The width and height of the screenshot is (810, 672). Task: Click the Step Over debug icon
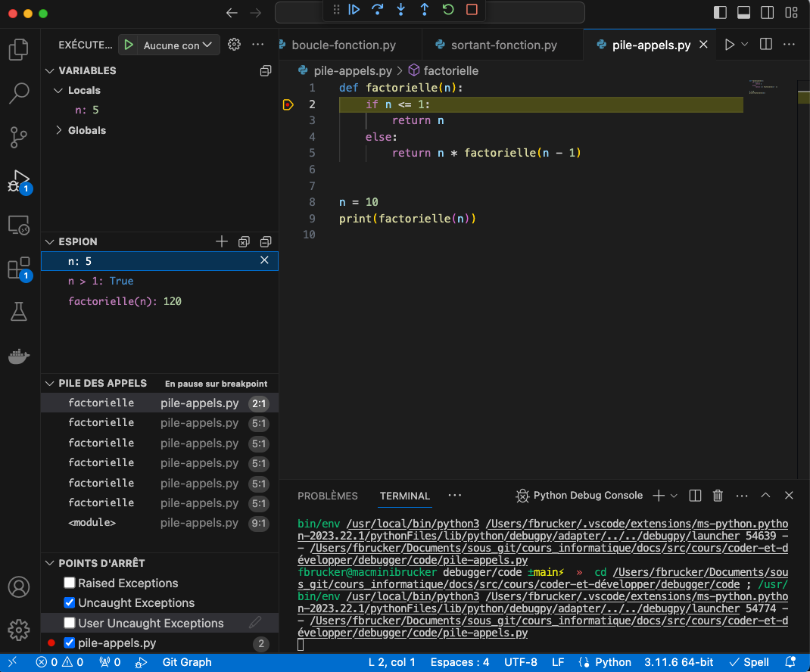pyautogui.click(x=377, y=10)
